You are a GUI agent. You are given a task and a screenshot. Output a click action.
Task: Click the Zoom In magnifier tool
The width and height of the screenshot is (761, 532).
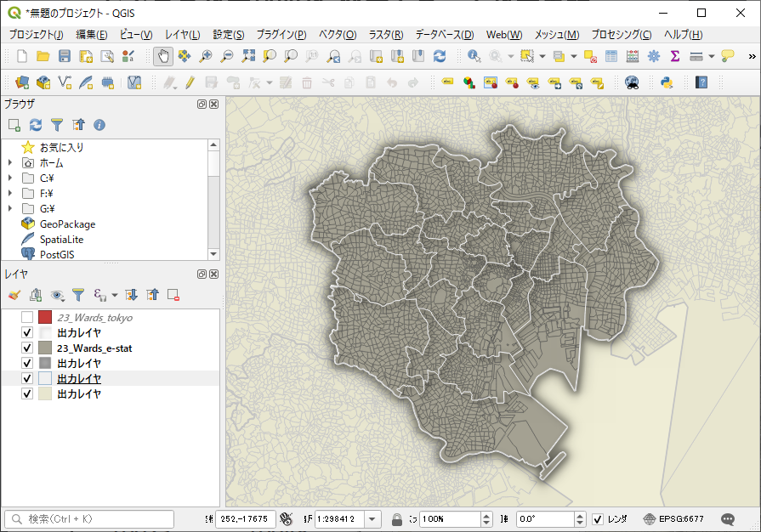[206, 56]
